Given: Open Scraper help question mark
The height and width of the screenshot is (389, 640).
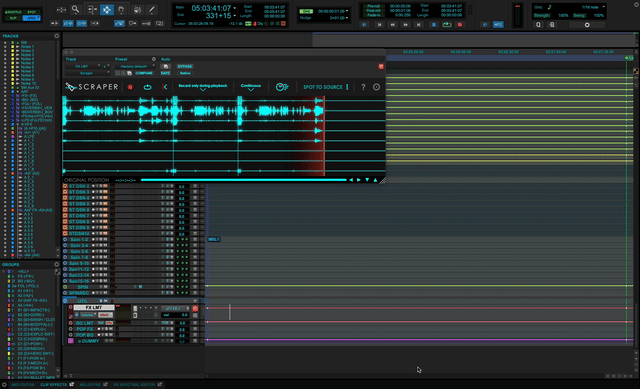Looking at the screenshot, I should coord(363,87).
